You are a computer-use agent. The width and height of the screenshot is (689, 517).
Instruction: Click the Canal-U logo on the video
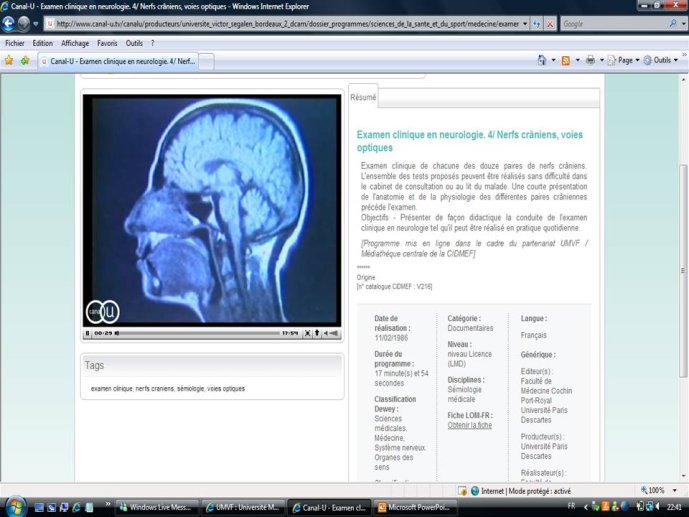[102, 311]
